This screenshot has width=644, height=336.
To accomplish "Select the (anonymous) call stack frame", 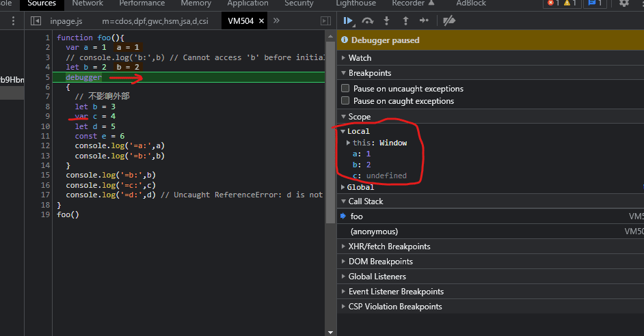I will [x=374, y=232].
